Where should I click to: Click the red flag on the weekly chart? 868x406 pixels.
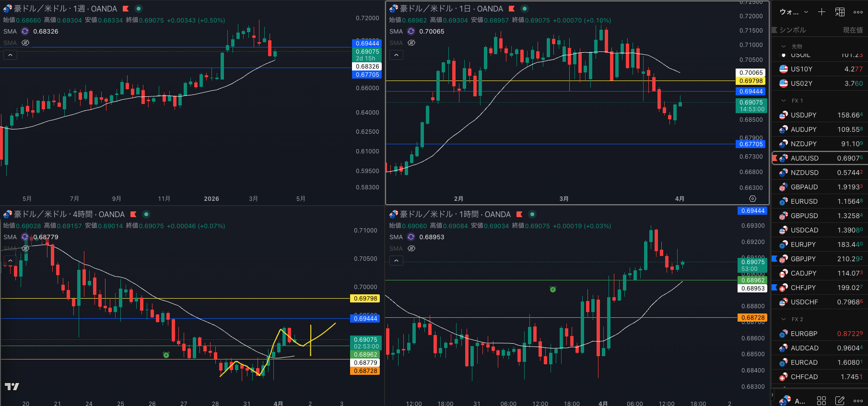coord(126,9)
